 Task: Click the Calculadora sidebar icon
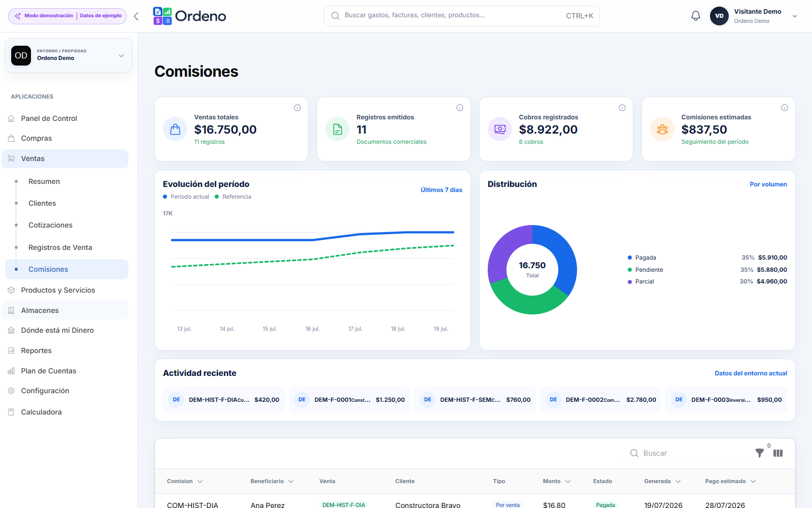tap(11, 412)
